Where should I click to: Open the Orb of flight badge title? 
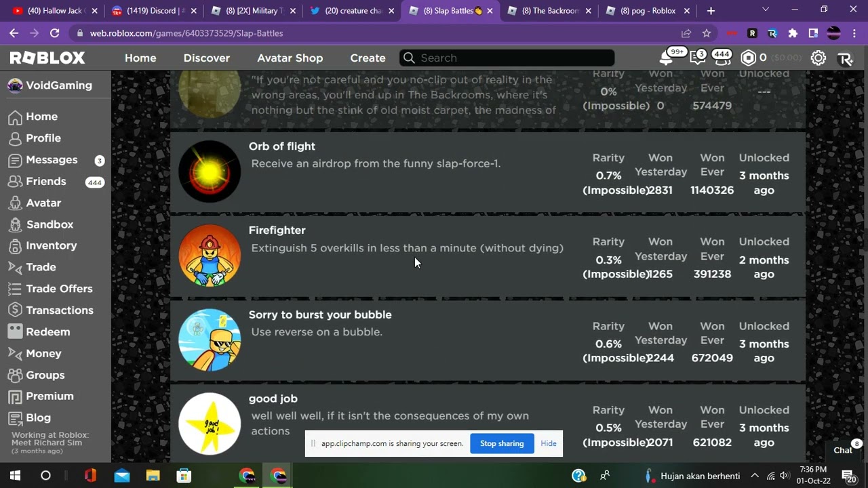(282, 146)
